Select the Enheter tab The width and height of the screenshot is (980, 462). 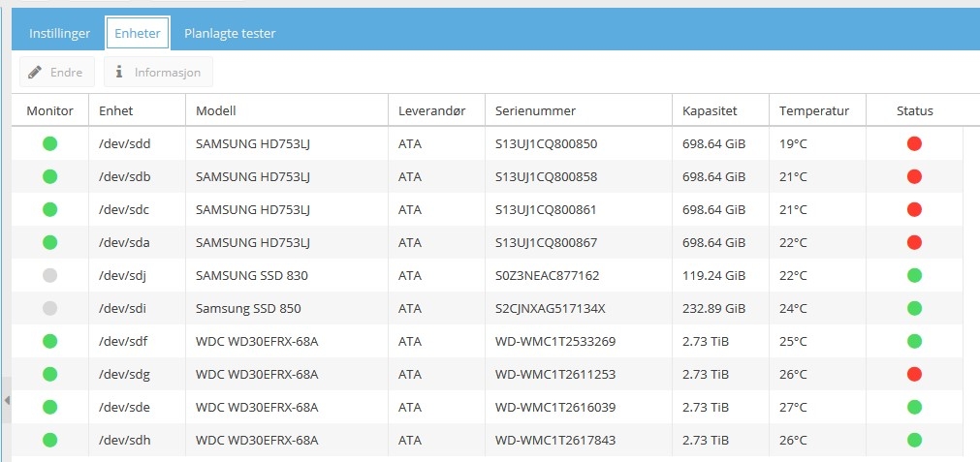point(138,33)
